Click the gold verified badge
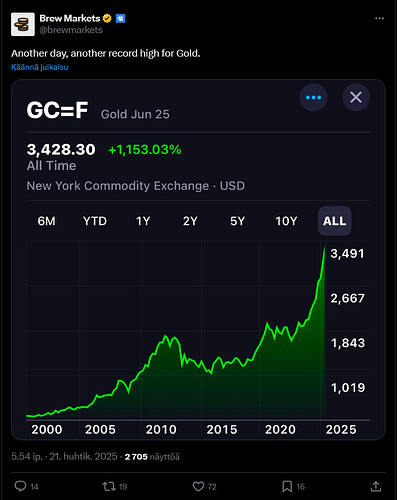 point(107,18)
